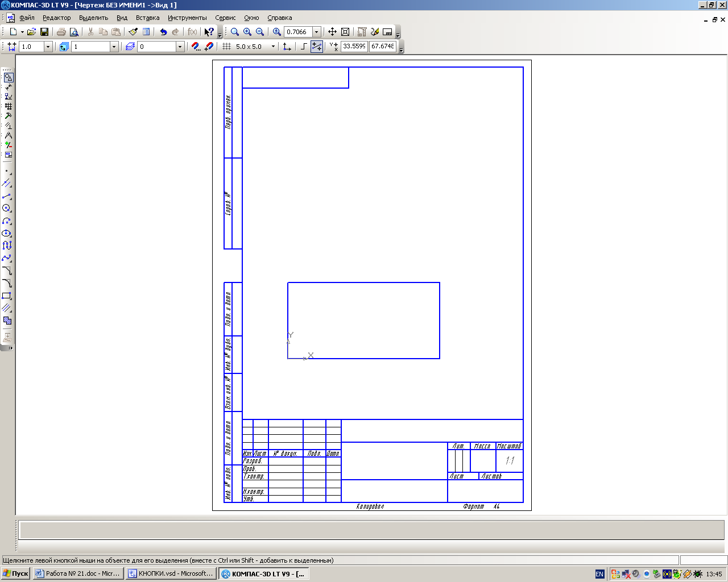Click the КОМПАС-3D LT V9 taskbar button
The width and height of the screenshot is (728, 582).
coord(263,573)
